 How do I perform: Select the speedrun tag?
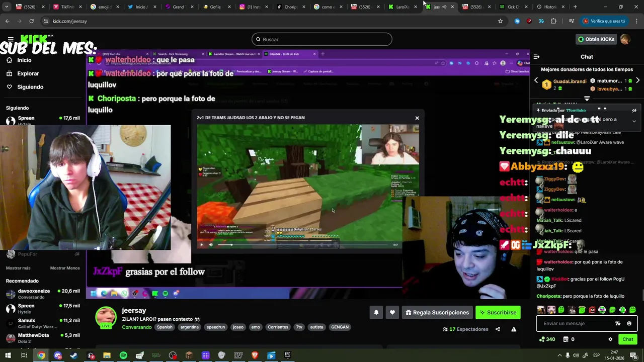pos(216,327)
